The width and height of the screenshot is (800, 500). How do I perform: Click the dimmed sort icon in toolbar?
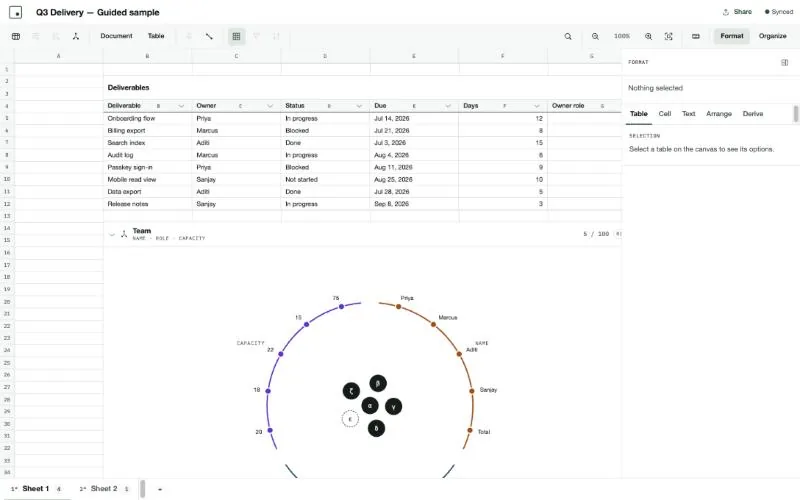[x=276, y=36]
